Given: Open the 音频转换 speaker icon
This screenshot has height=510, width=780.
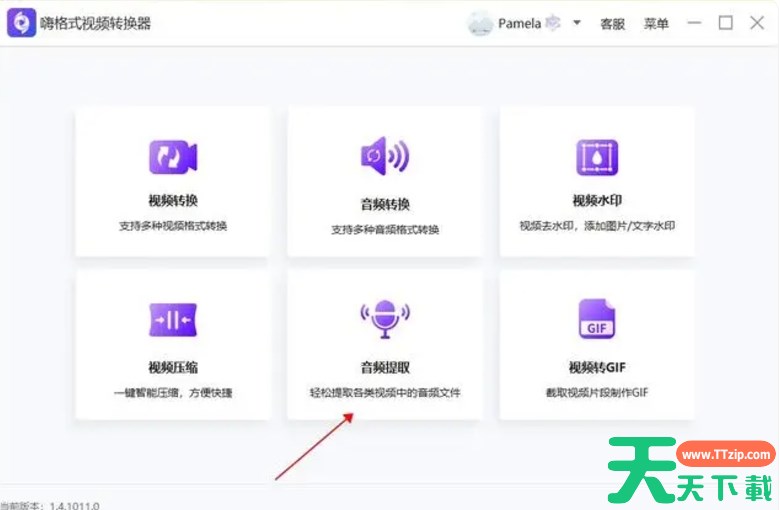Looking at the screenshot, I should click(385, 156).
